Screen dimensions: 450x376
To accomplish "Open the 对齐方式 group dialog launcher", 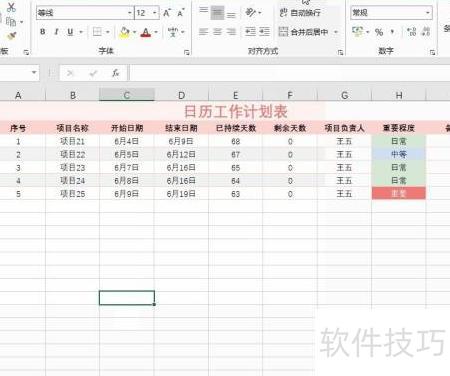I will pyautogui.click(x=340, y=52).
